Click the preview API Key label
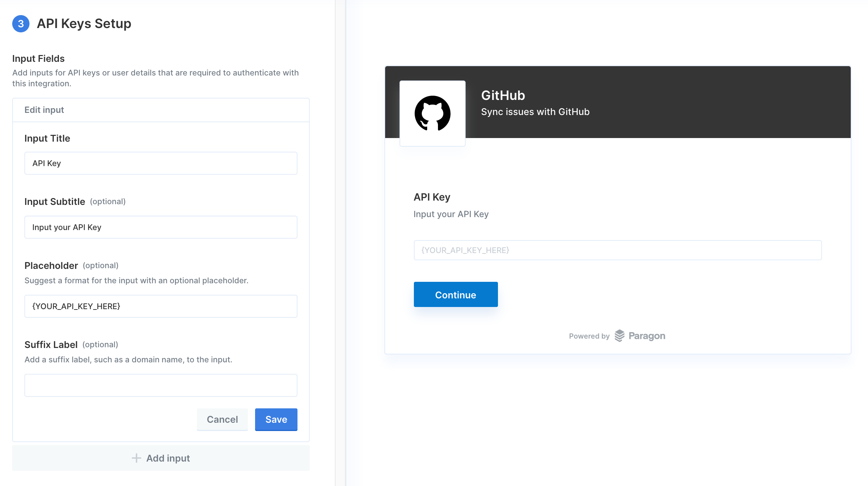This screenshot has height=486, width=868. 432,197
